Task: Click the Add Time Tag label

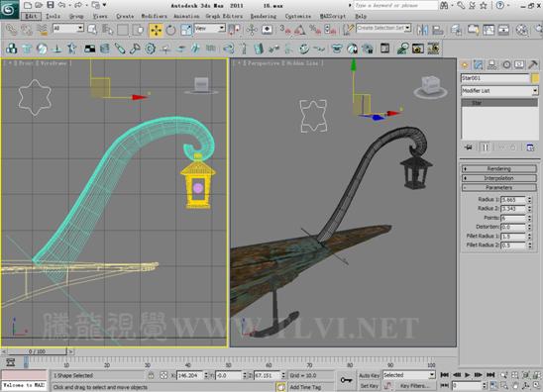Action: tap(305, 387)
